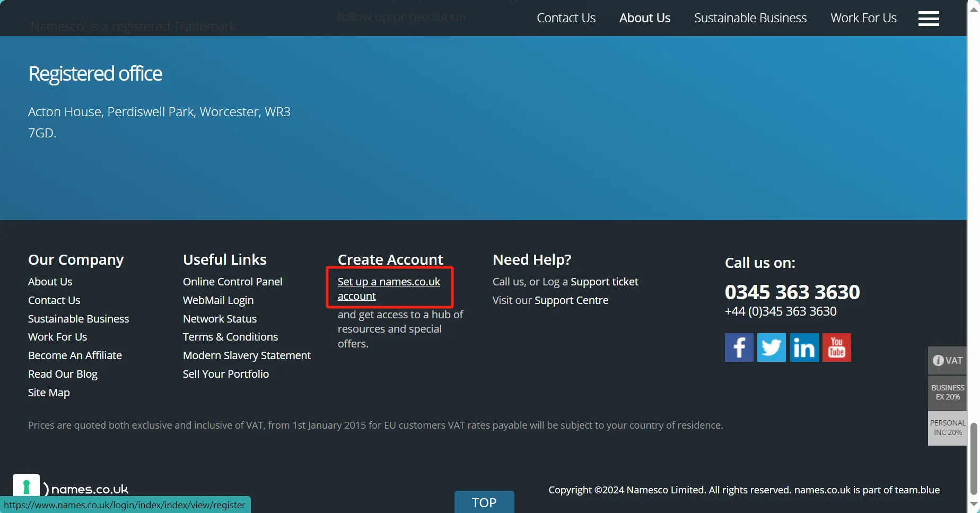Click international number +44 (0)345 363 3630
Image resolution: width=980 pixels, height=513 pixels.
[x=781, y=311]
